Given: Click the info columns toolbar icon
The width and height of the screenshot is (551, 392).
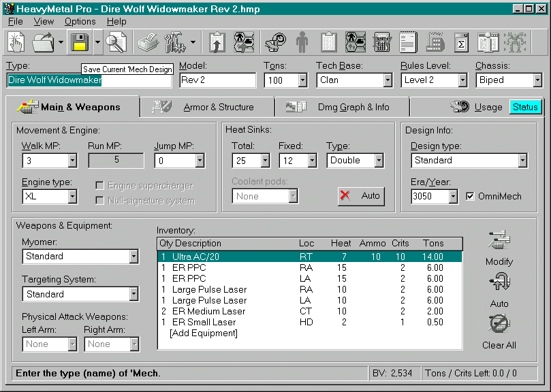Looking at the screenshot, I should (488, 42).
